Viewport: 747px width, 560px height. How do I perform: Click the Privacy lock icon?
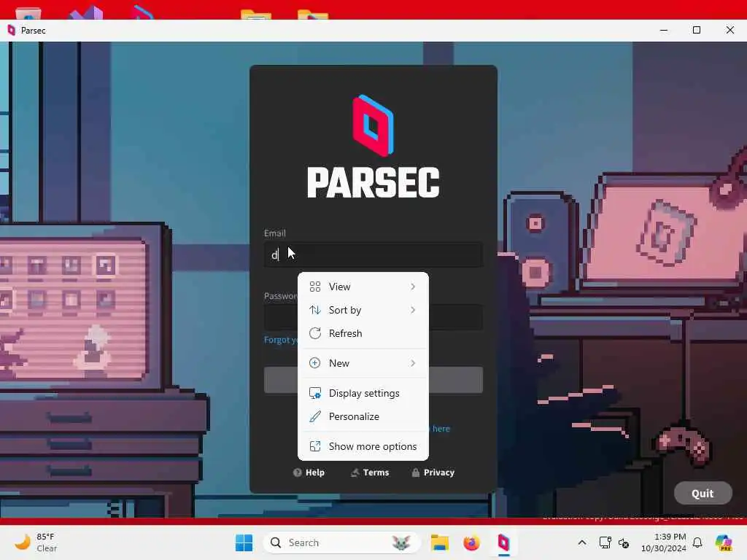pyautogui.click(x=415, y=472)
